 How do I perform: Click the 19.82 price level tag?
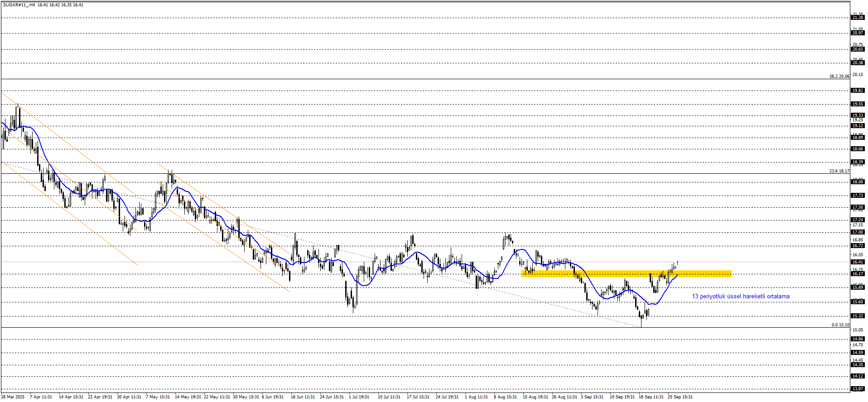click(858, 91)
